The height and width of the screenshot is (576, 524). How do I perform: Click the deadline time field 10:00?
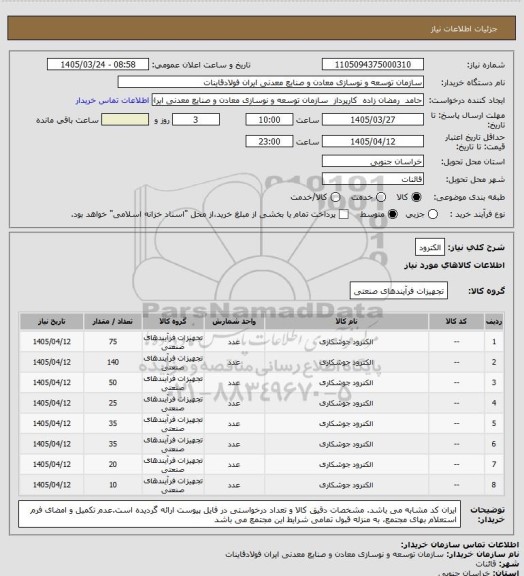point(269,120)
